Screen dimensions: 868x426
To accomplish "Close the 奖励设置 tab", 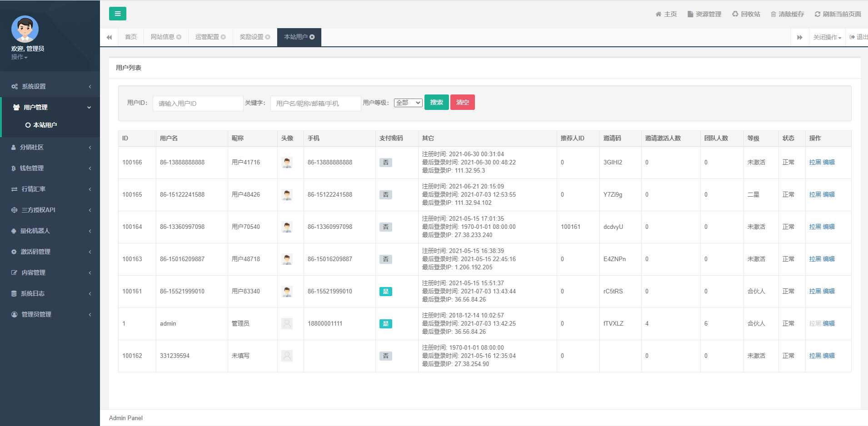I will coord(268,37).
